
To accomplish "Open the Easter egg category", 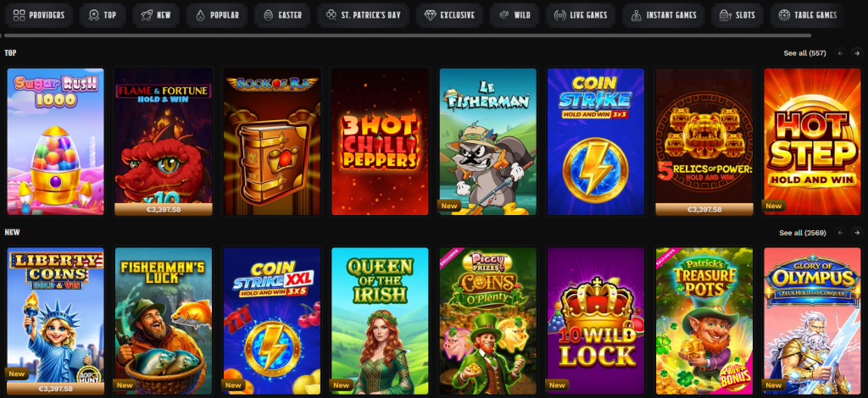I will pyautogui.click(x=282, y=15).
